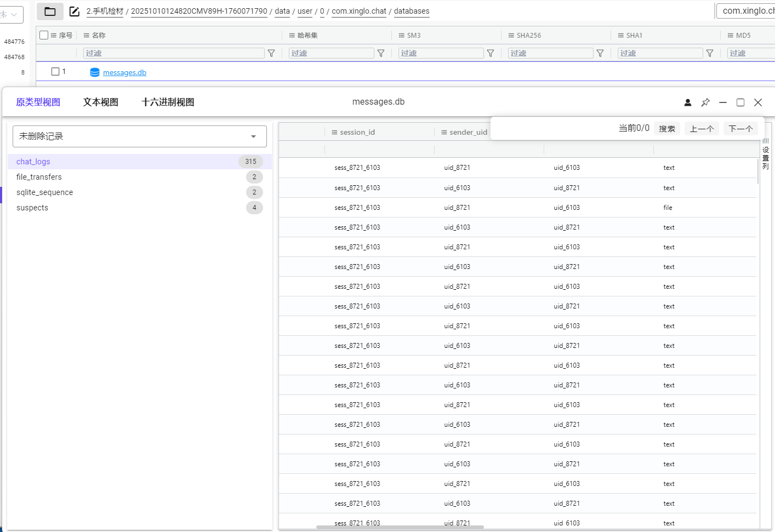Screen dimensions: 775x532
Task: Click the user profile icon in viewer header
Action: point(688,102)
